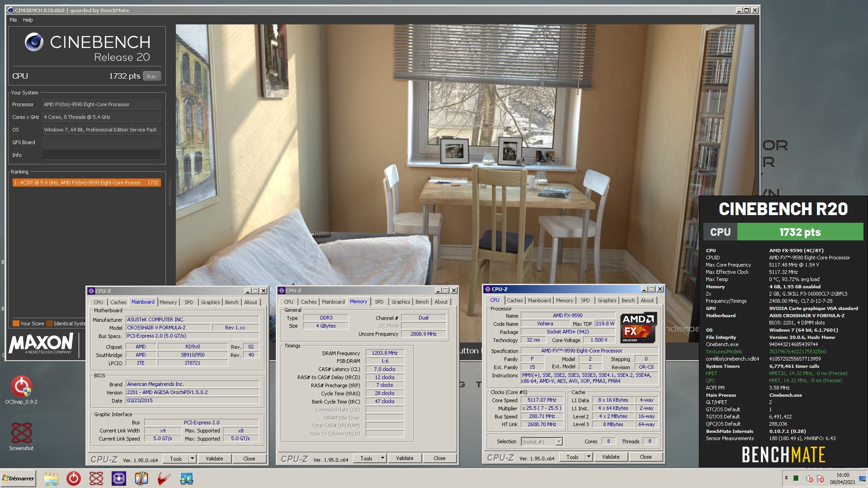Click the left CPU-Z window title icon
This screenshot has width=868, height=488.
pos(91,291)
